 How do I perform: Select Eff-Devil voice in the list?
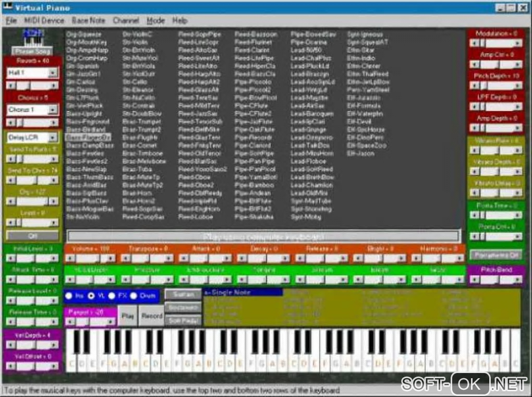pyautogui.click(x=359, y=122)
